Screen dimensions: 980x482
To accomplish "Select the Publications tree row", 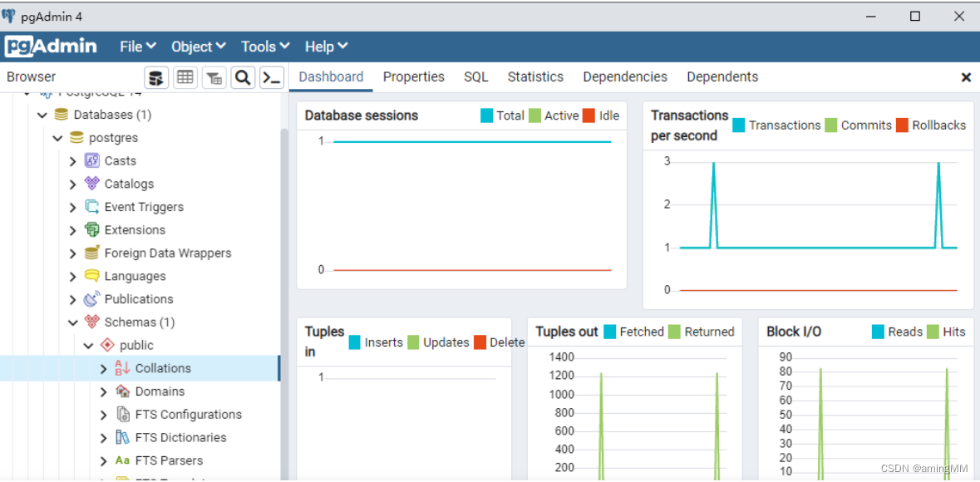I will (139, 299).
